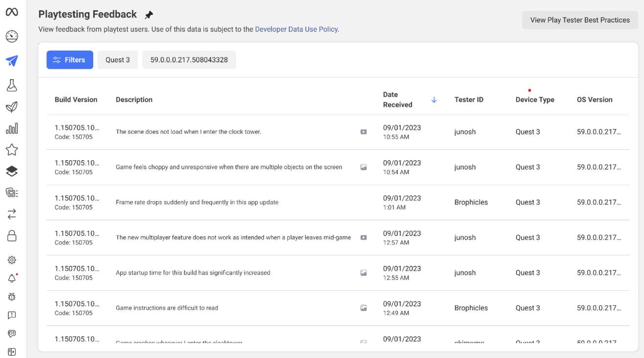Open video attachment for clock tower feedback
The height and width of the screenshot is (358, 644).
[364, 132]
